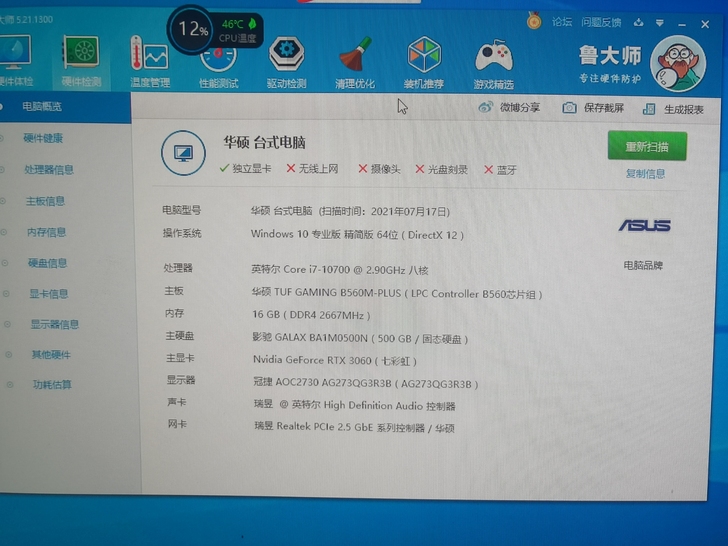Click the ASUS brand logo
The height and width of the screenshot is (546, 728).
[x=644, y=226]
